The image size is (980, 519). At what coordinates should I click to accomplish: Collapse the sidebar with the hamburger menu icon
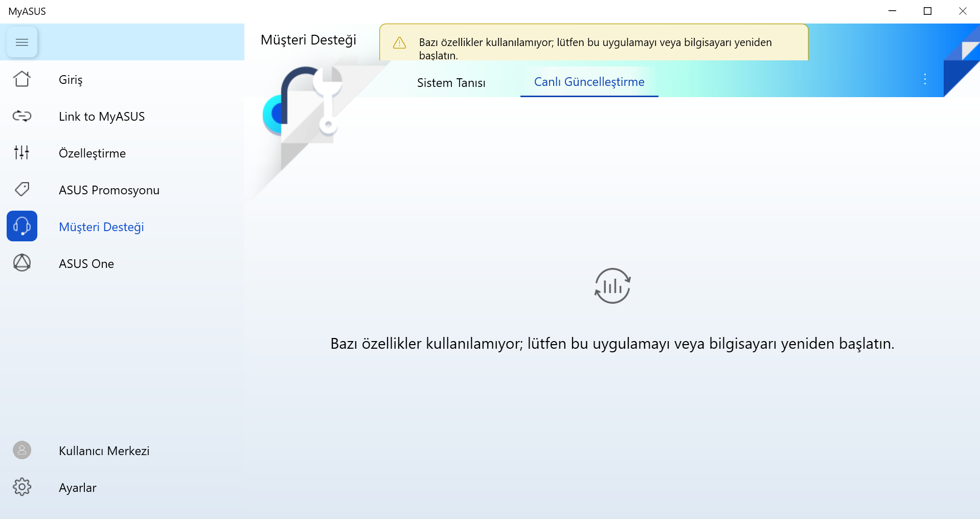pyautogui.click(x=22, y=42)
